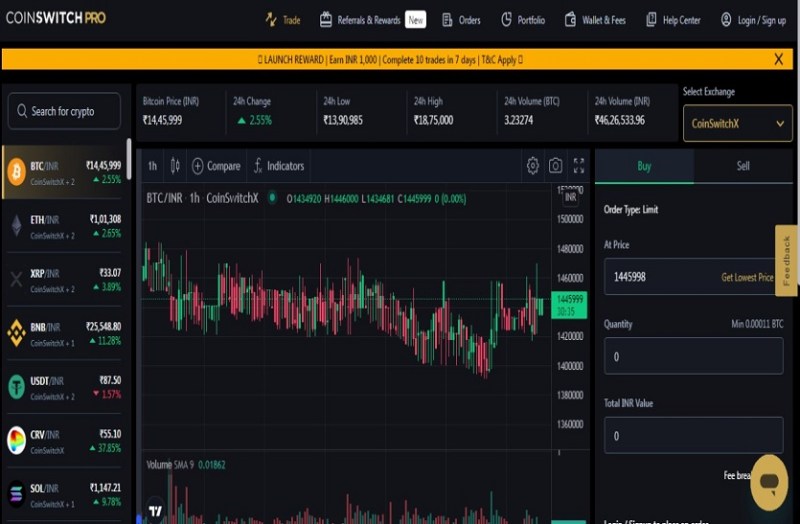
Task: Take a chart snapshot with camera icon
Action: [556, 166]
